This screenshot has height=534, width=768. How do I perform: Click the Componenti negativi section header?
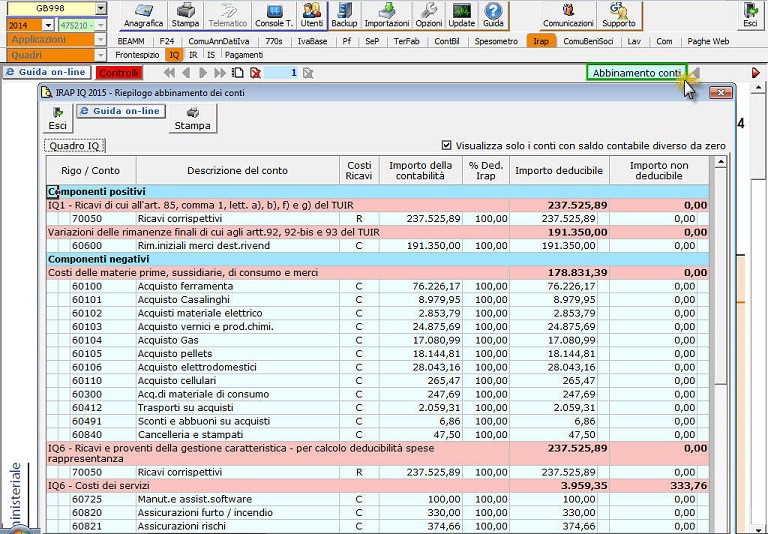click(377, 259)
